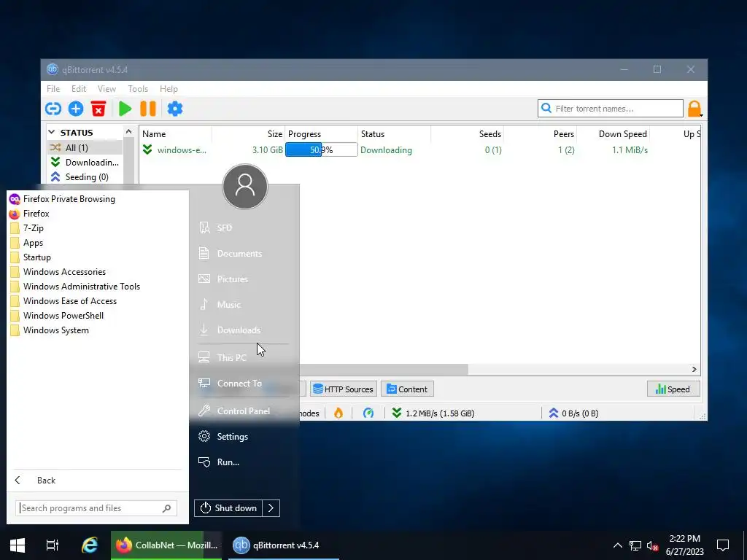Click the upload speed 0 B/s status
Viewport: 747px width, 560px height.
573,413
